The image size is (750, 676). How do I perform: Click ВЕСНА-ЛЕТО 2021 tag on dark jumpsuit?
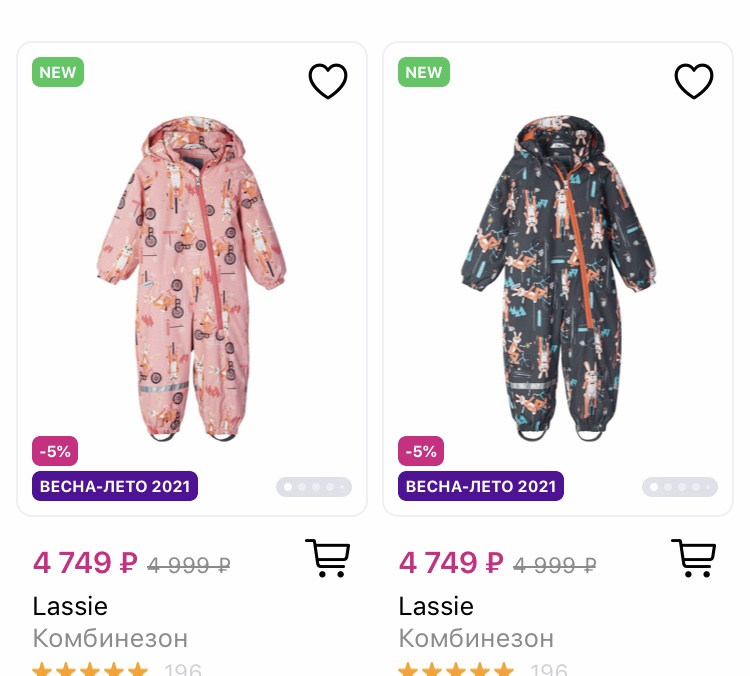point(481,487)
